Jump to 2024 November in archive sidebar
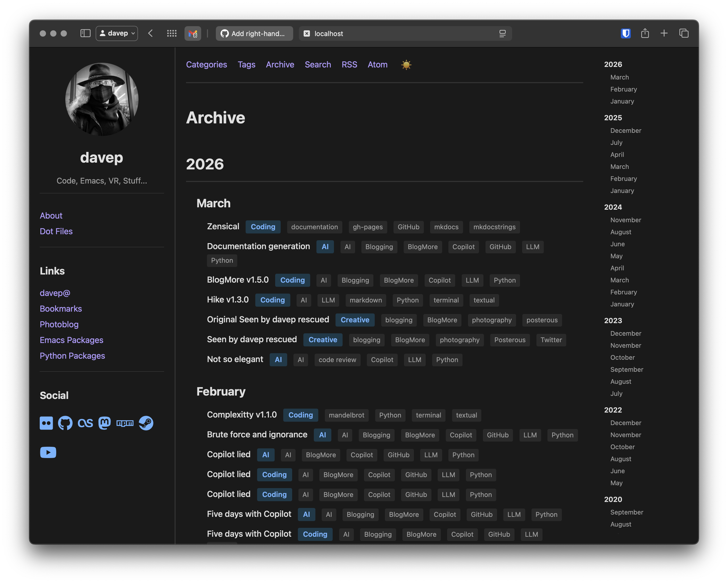Viewport: 728px width, 583px height. (x=625, y=220)
